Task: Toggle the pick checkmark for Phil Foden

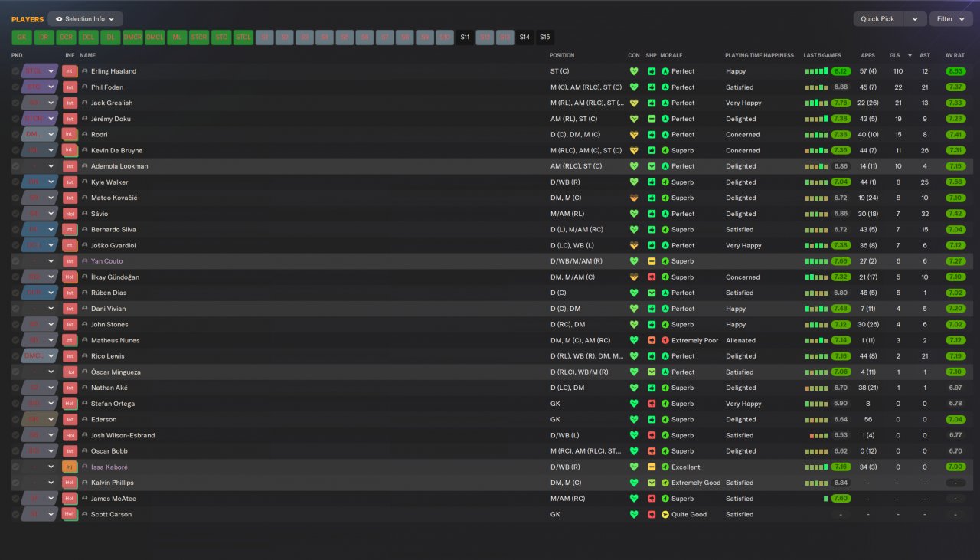Action: pyautogui.click(x=15, y=87)
